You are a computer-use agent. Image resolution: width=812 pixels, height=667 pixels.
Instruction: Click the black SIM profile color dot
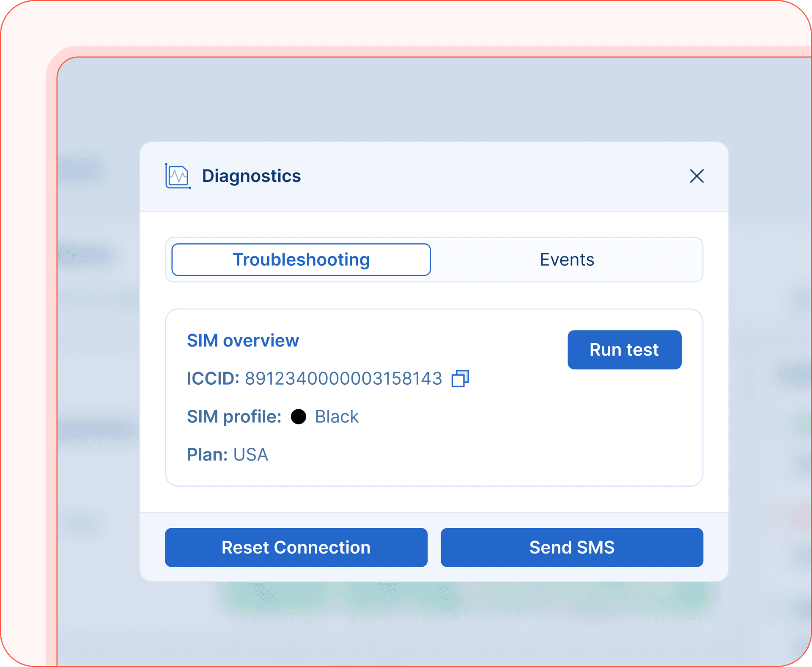299,417
